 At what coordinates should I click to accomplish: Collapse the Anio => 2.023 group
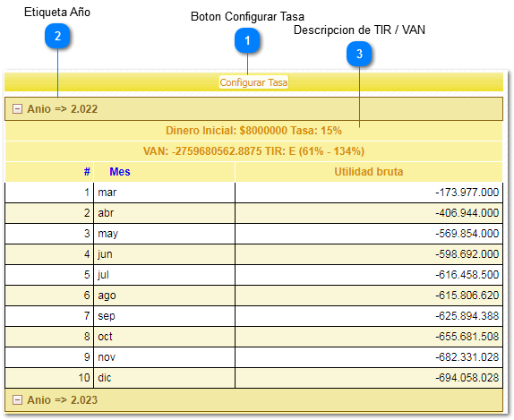click(x=17, y=399)
